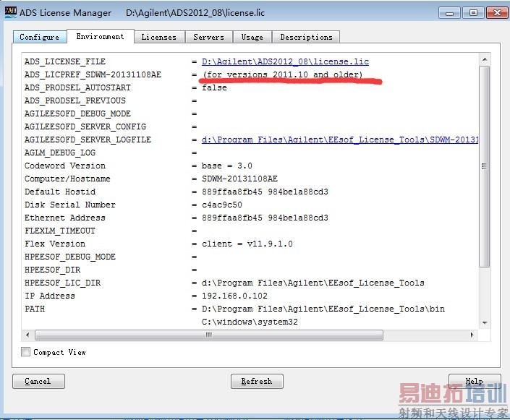Click the Ethernet Address label

tap(65, 218)
